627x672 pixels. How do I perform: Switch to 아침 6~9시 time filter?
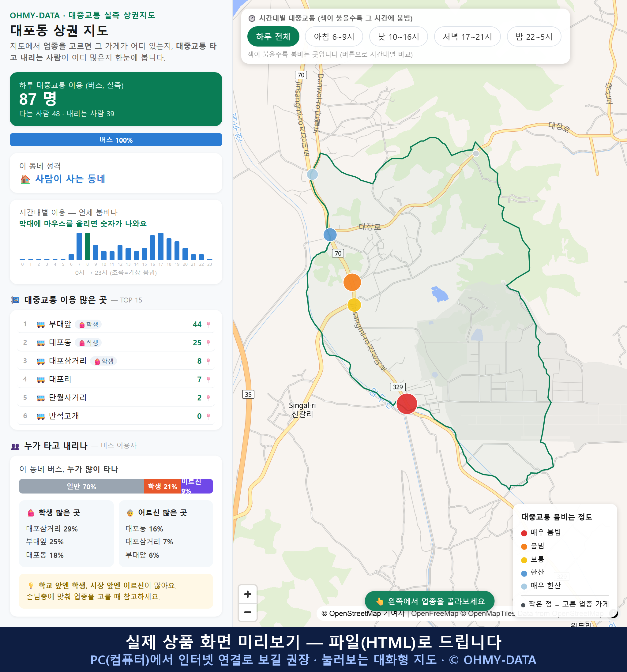pyautogui.click(x=334, y=36)
